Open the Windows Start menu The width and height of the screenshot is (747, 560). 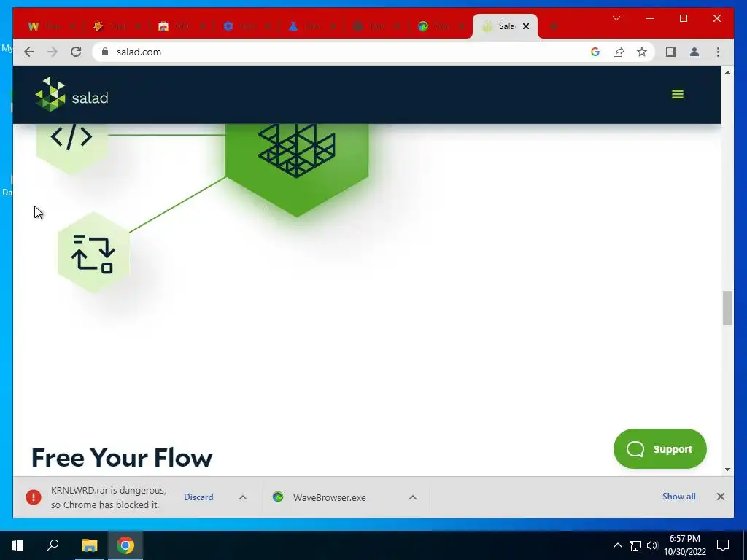tap(18, 545)
